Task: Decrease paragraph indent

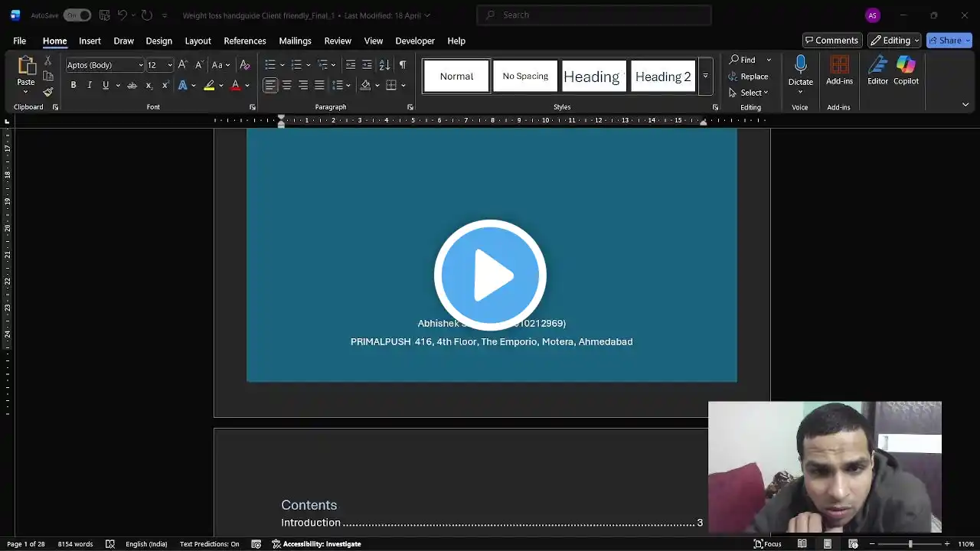Action: (351, 65)
